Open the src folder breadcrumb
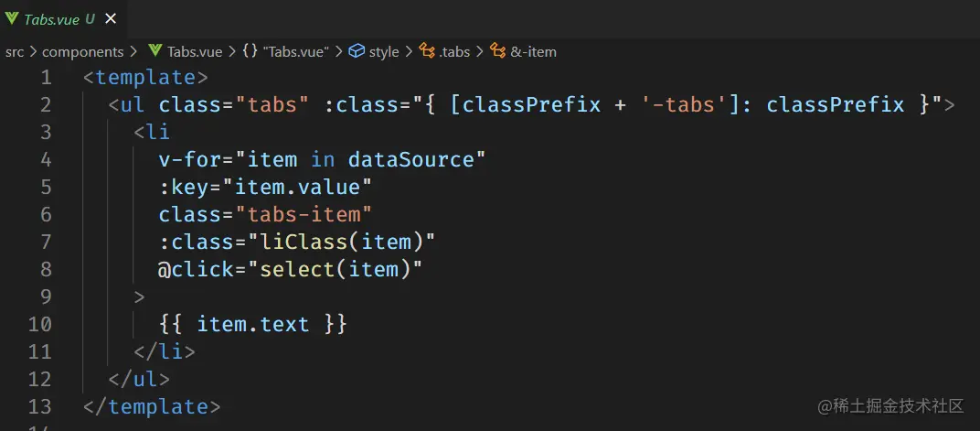980x431 pixels. click(x=15, y=51)
